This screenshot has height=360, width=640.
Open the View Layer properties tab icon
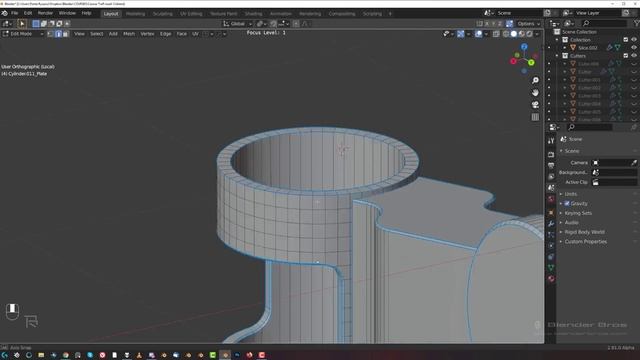click(551, 176)
